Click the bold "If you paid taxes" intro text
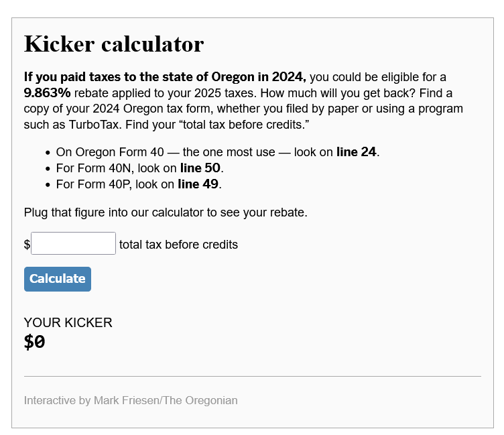The image size is (504, 435). click(165, 77)
